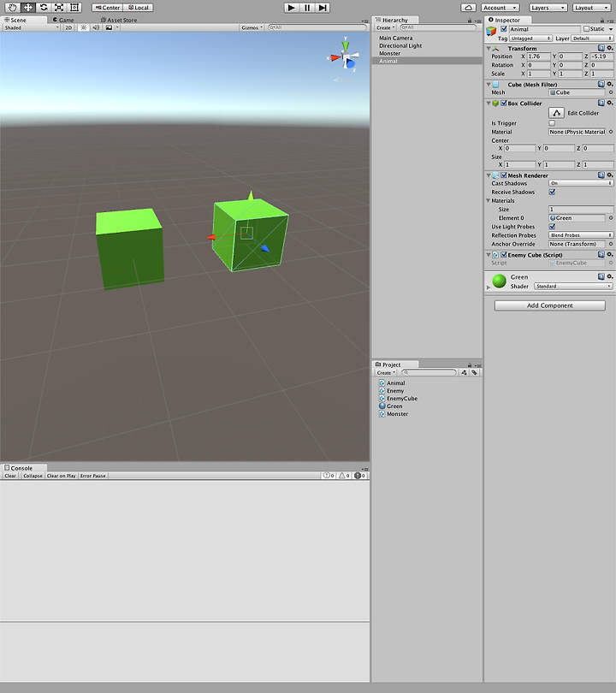Click the Green material preview sphere
This screenshot has height=693, width=616.
500,281
